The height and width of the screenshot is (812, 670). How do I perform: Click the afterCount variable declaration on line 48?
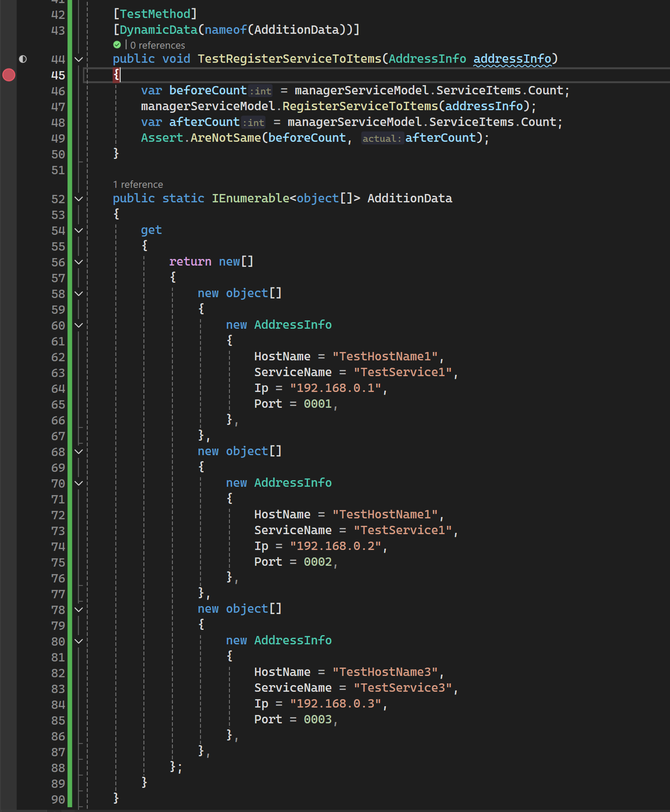click(204, 122)
